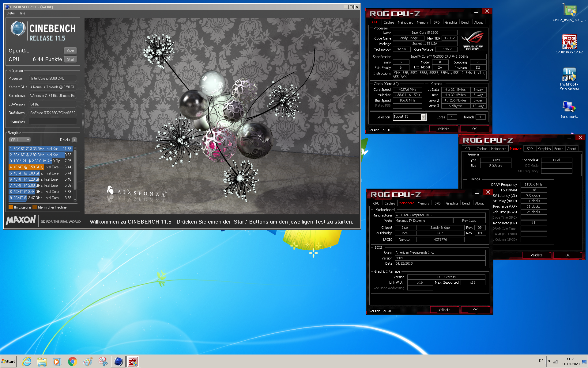588x368 pixels.
Task: Click Validate in the Motherboard CPU-Z window
Action: [x=444, y=310]
